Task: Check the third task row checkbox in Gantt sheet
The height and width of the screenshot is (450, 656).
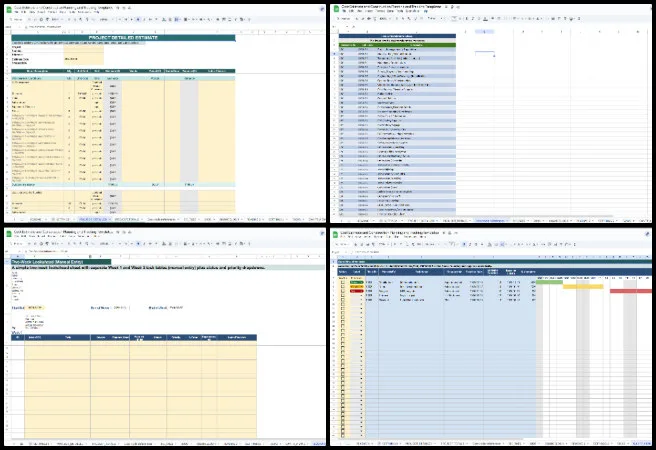Action: pos(342,292)
